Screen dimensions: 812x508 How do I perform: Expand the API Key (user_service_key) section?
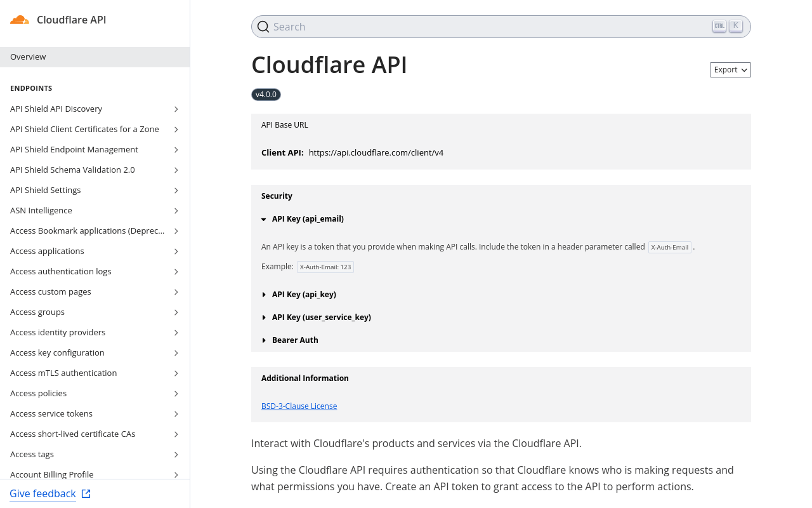point(316,317)
